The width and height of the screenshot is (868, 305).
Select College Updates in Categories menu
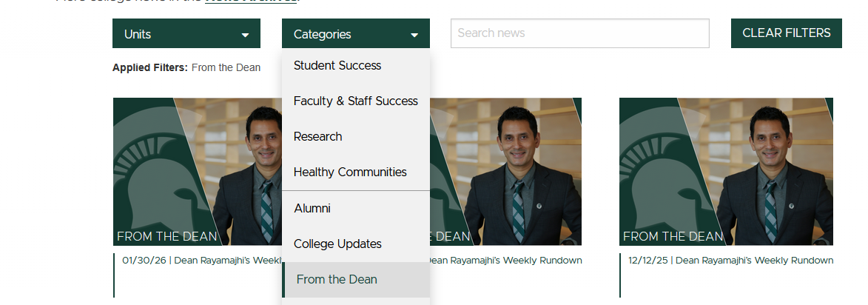337,244
